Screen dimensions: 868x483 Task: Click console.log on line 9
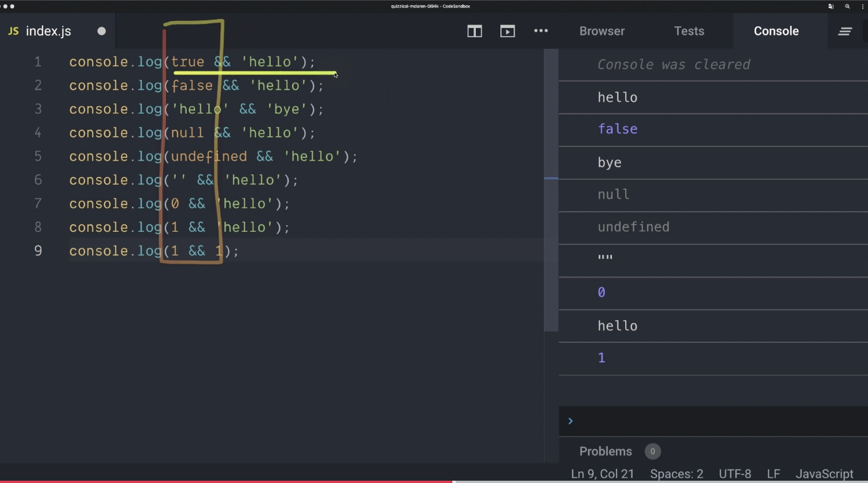click(116, 251)
